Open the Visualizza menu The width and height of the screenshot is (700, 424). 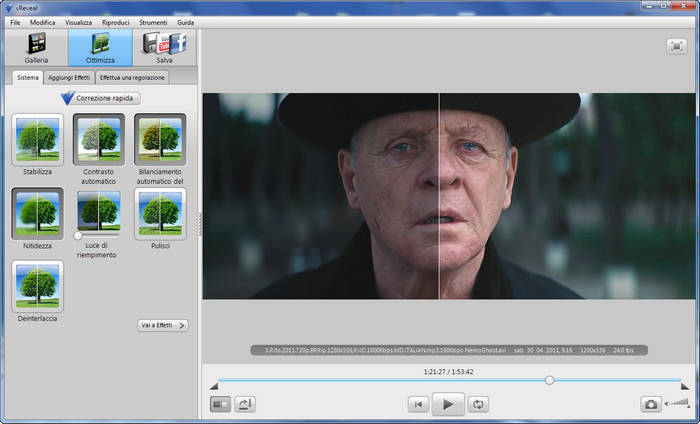point(79,22)
